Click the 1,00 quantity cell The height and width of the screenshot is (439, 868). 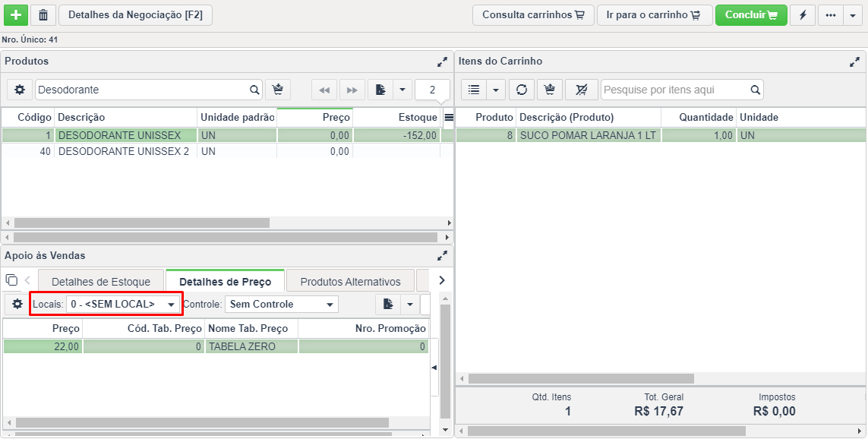699,135
